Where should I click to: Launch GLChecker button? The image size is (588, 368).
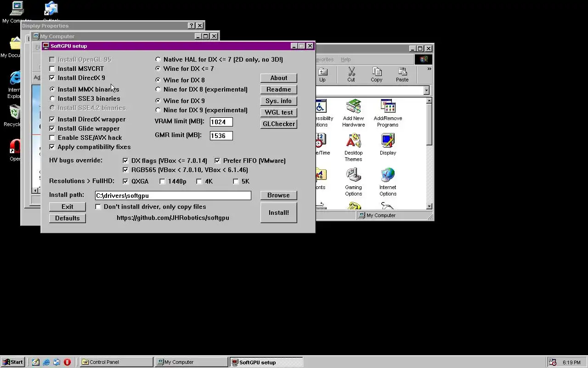[x=279, y=124]
